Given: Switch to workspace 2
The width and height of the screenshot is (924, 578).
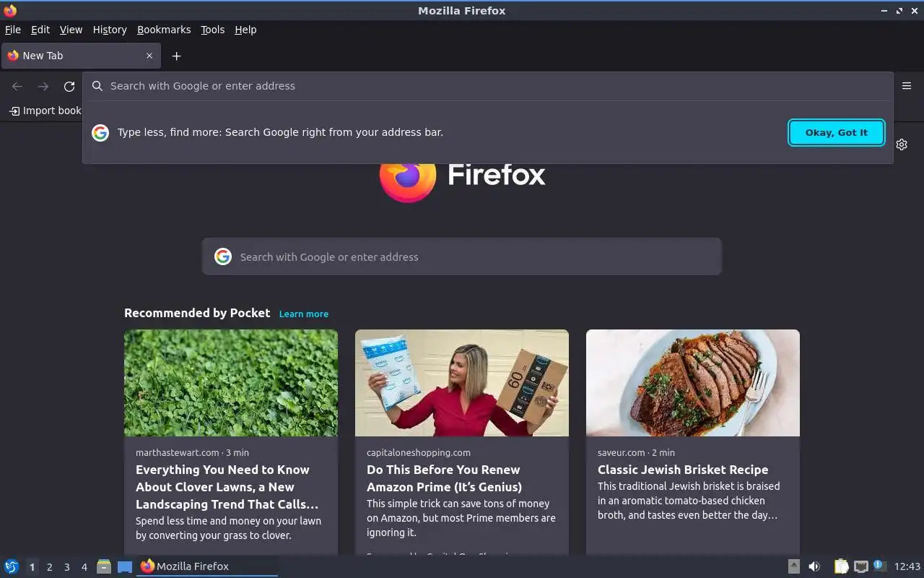Looking at the screenshot, I should 49,567.
